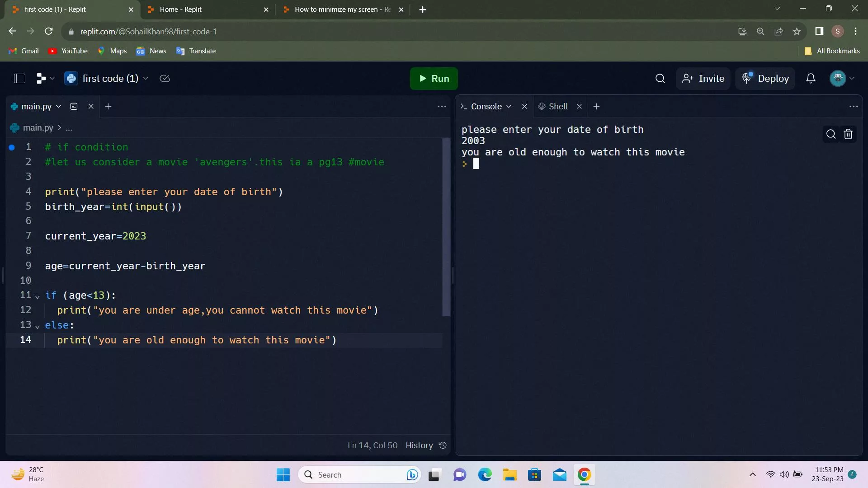Toggle the file tree sidebar panel icon
868x488 pixels.
19,78
